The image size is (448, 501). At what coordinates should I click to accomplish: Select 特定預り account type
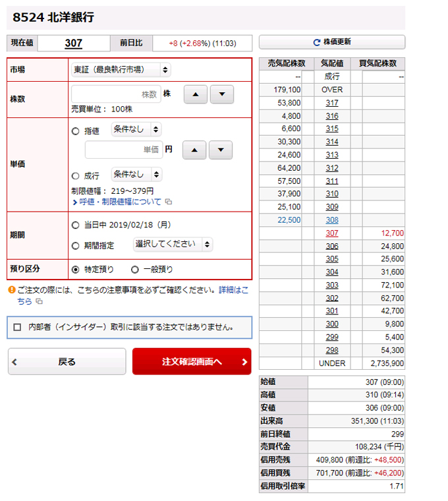pos(75,270)
